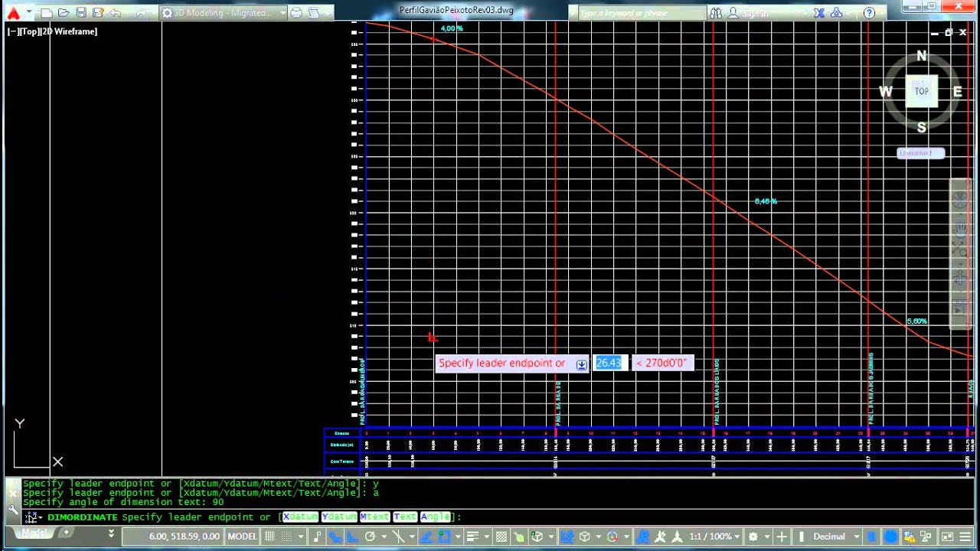Toggle Dynamic UCS in status bar
Viewport: 980px width, 551px height.
coord(567,536)
